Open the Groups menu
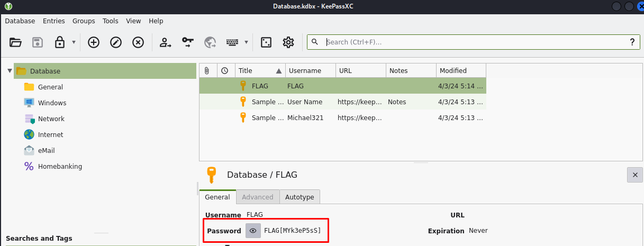 84,21
